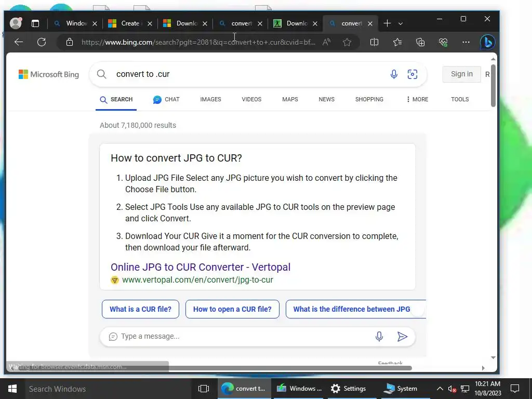Toggle split screen icon
The image size is (532, 399).
coord(374,42)
